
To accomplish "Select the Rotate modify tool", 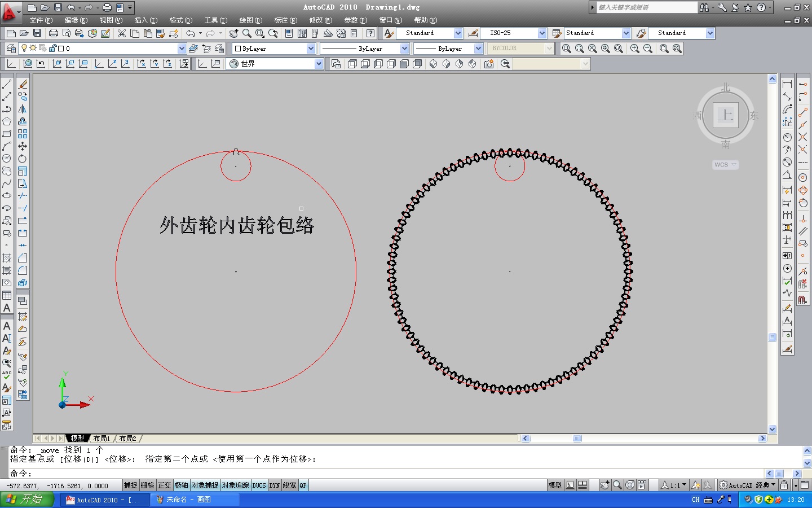I will [23, 159].
